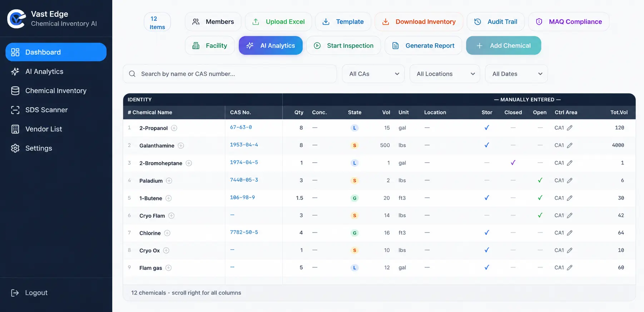Click the pencil icon in the Paladium row
644x312 pixels.
coord(570,180)
